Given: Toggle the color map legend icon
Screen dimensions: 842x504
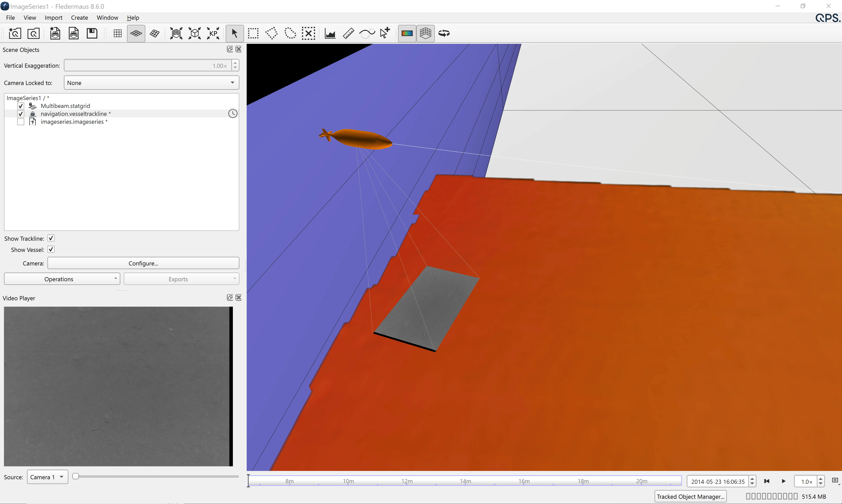Looking at the screenshot, I should pyautogui.click(x=407, y=33).
